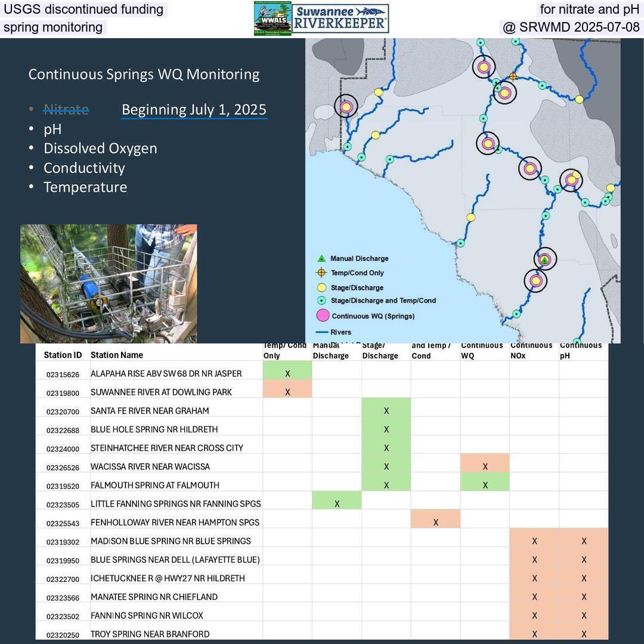The image size is (644, 644).
Task: Click orange X cell in Fenholloway River row
Action: point(435,519)
